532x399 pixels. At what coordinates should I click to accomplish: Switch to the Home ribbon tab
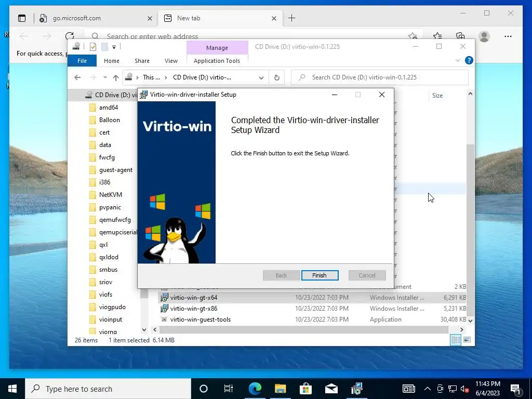click(112, 61)
